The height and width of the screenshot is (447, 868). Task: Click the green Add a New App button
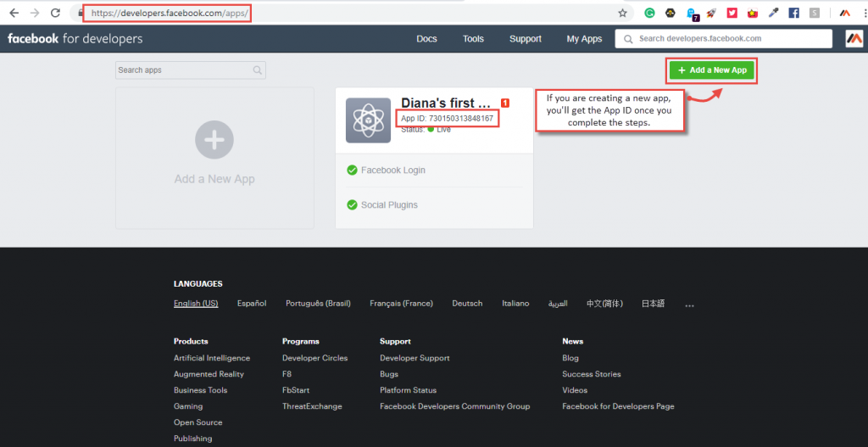(x=712, y=70)
